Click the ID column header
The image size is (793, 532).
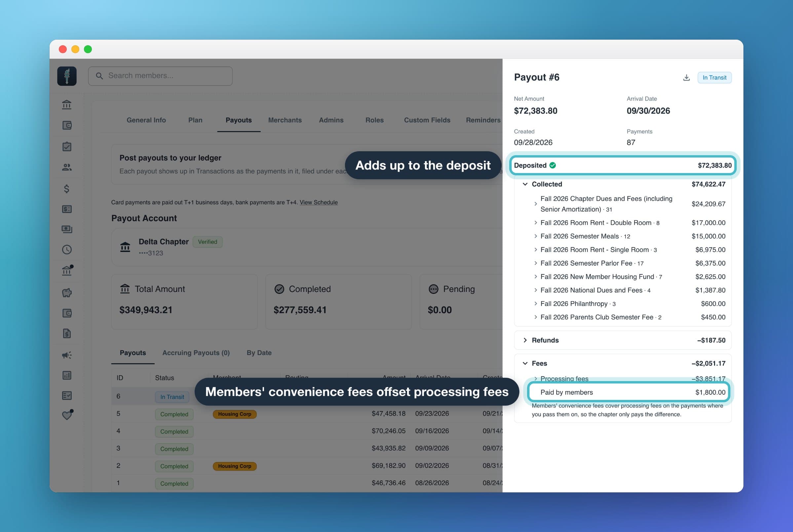120,378
